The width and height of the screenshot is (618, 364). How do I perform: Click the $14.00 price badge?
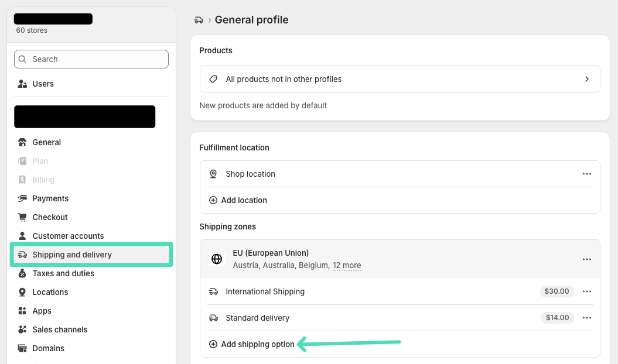[x=557, y=318]
